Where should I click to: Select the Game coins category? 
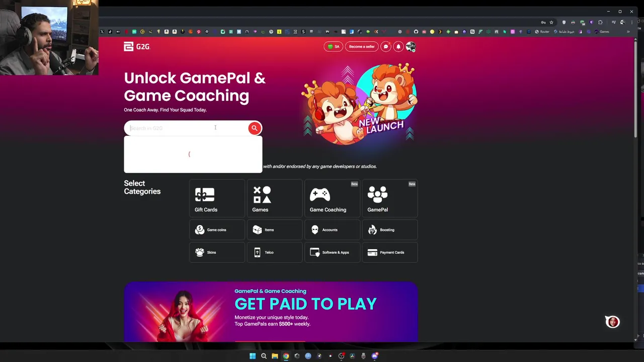217,230
